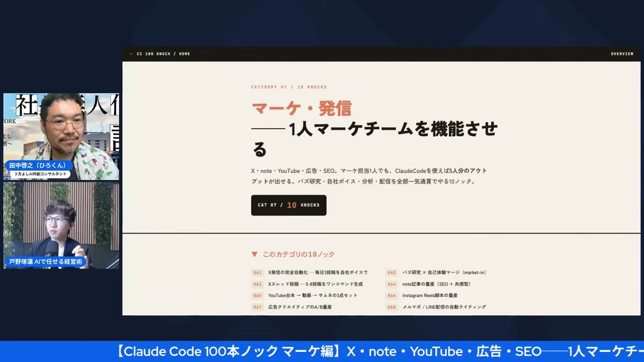The image size is (644, 362).
Task: Collapse the このカテゴリの10ノック triangle
Action: pyautogui.click(x=254, y=254)
